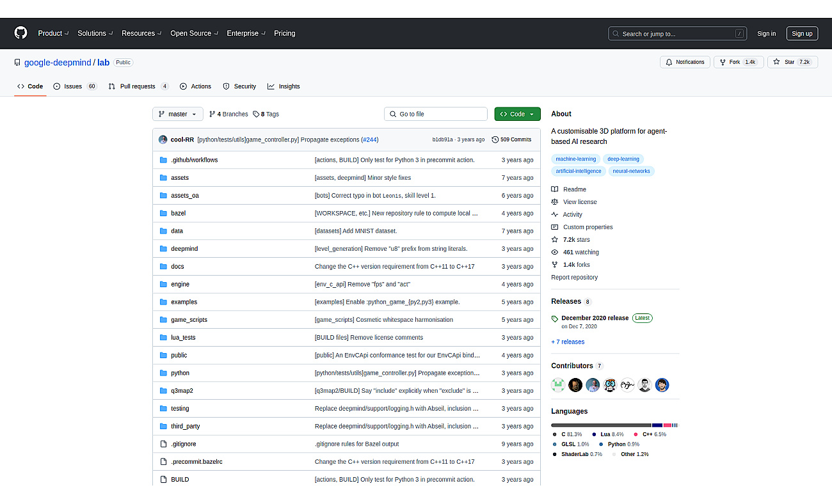This screenshot has height=504, width=832.
Task: Click the star icon beside 7.2k stars
Action: [555, 239]
